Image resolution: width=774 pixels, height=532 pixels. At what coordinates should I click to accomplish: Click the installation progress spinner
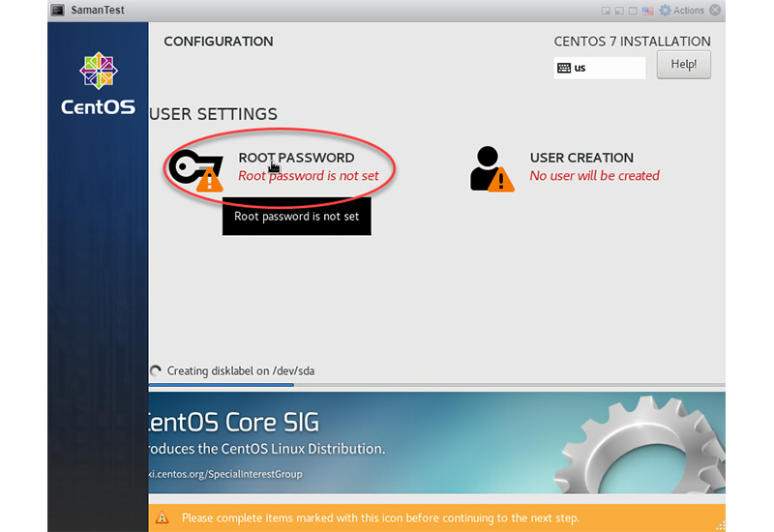[156, 370]
